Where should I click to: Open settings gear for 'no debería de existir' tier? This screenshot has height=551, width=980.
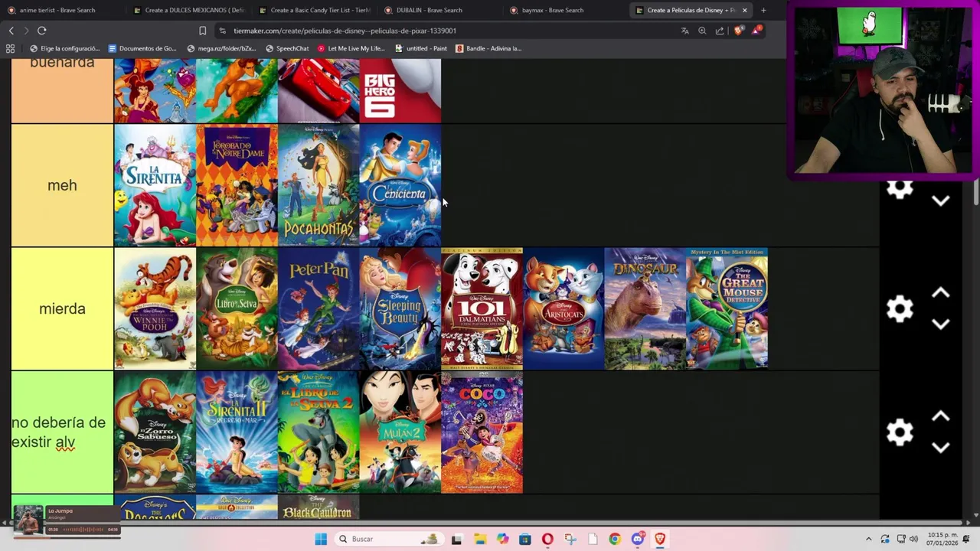(x=900, y=432)
